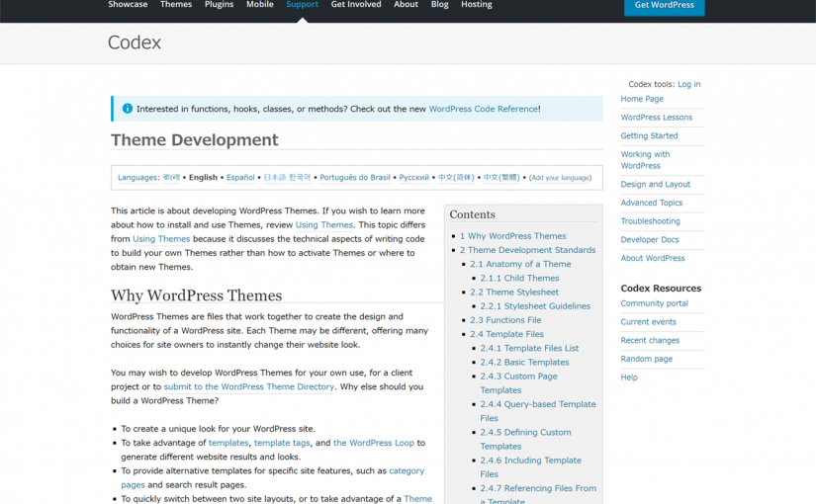
Task: Jump to 2.4.1 Template Files List
Action: (529, 349)
